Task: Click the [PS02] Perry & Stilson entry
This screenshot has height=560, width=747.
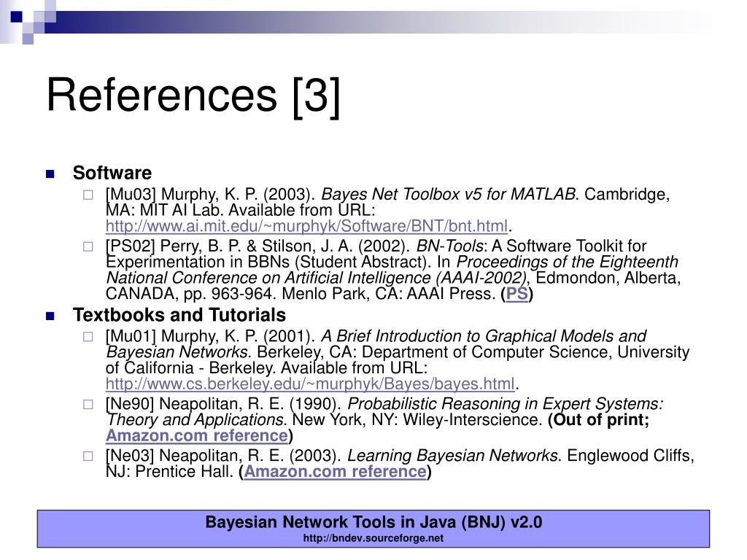Action: (393, 270)
